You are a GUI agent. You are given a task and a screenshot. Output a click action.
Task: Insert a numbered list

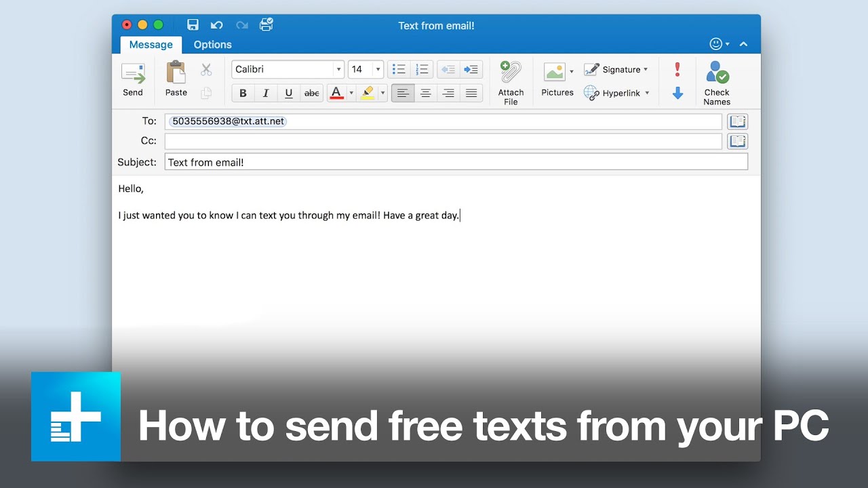click(422, 69)
